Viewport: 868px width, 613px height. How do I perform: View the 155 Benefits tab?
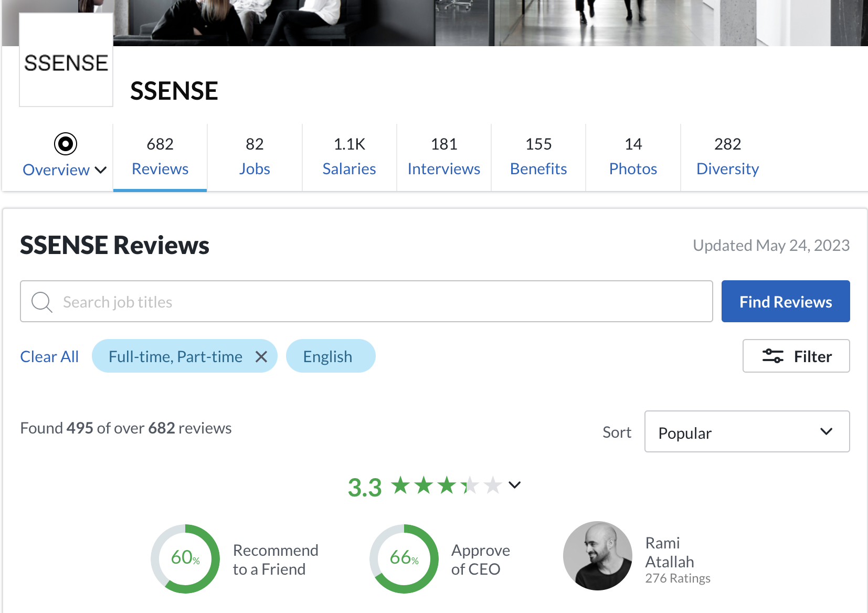538,156
